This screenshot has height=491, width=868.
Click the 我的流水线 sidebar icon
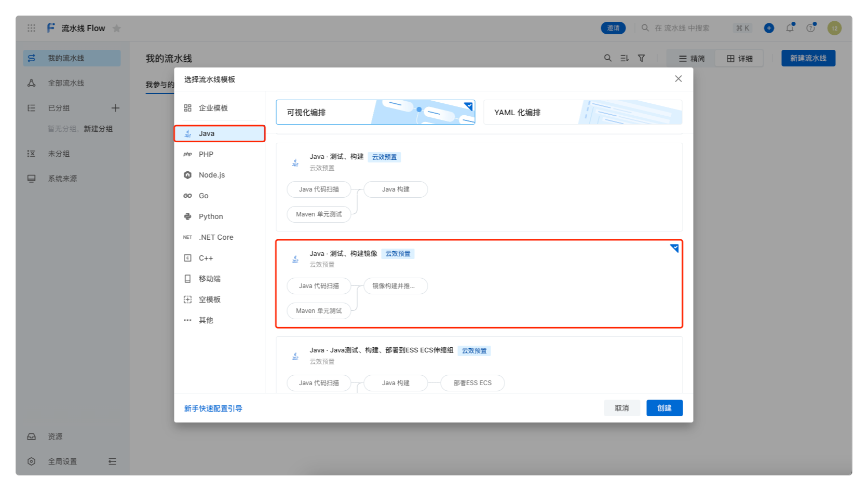(x=32, y=58)
